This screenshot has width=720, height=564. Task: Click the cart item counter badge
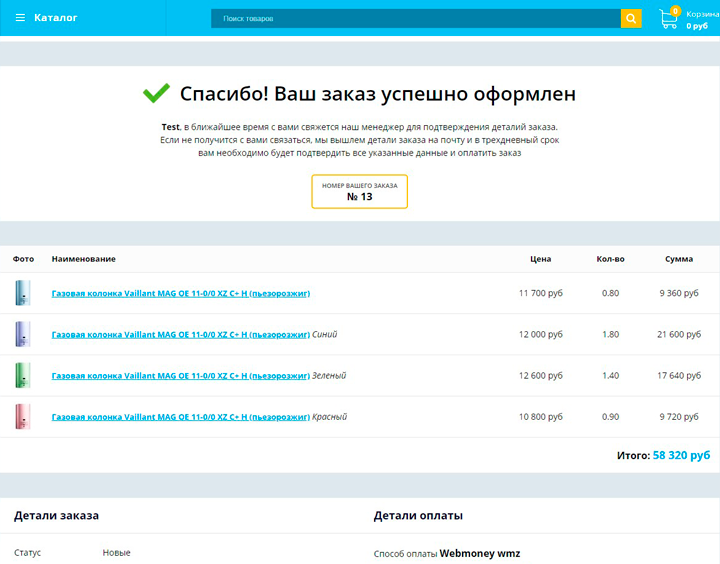(x=676, y=10)
